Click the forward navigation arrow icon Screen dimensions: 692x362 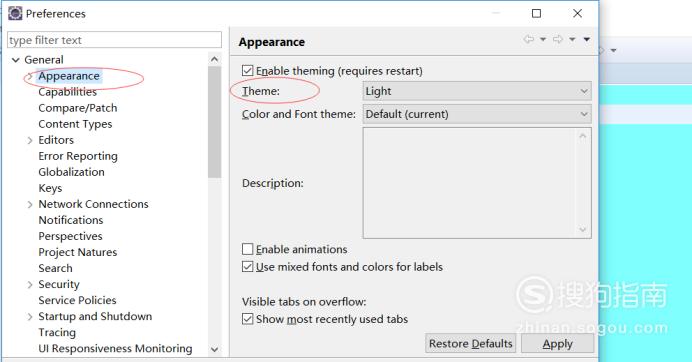click(558, 39)
